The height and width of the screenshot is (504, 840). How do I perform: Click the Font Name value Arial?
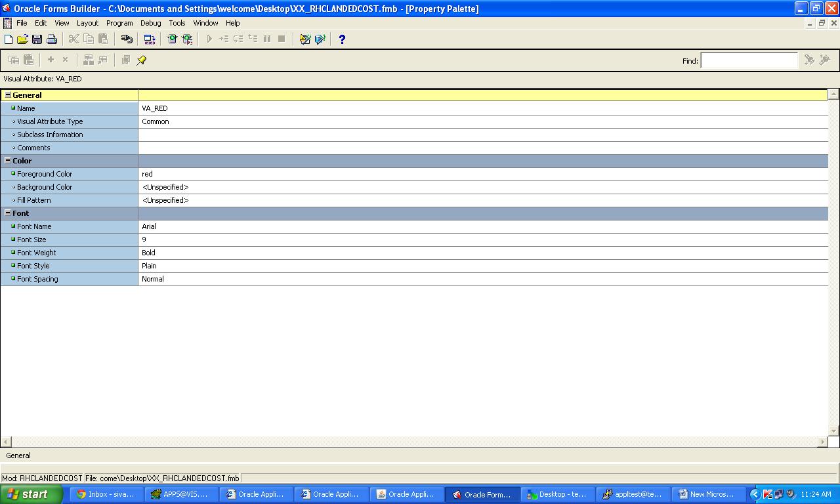coord(149,226)
